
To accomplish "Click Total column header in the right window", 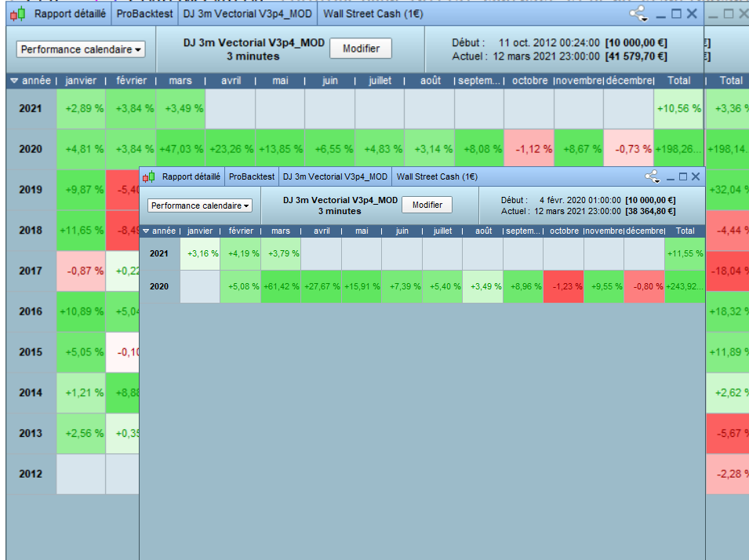I will pyautogui.click(x=731, y=81).
